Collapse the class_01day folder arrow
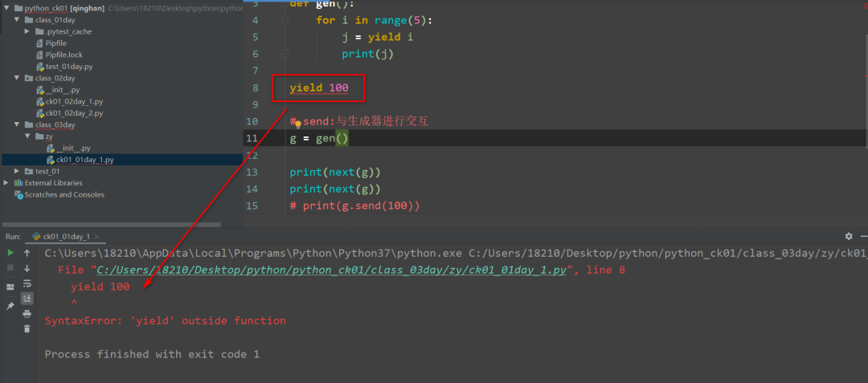 [x=17, y=20]
